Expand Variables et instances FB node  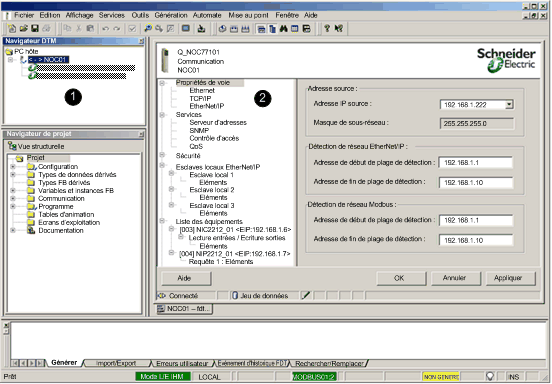13,190
